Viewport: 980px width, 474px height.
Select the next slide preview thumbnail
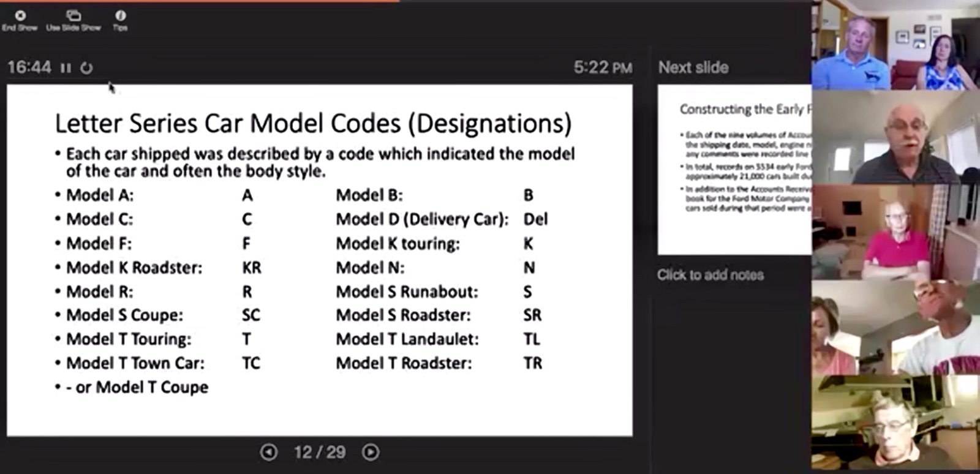pyautogui.click(x=734, y=170)
